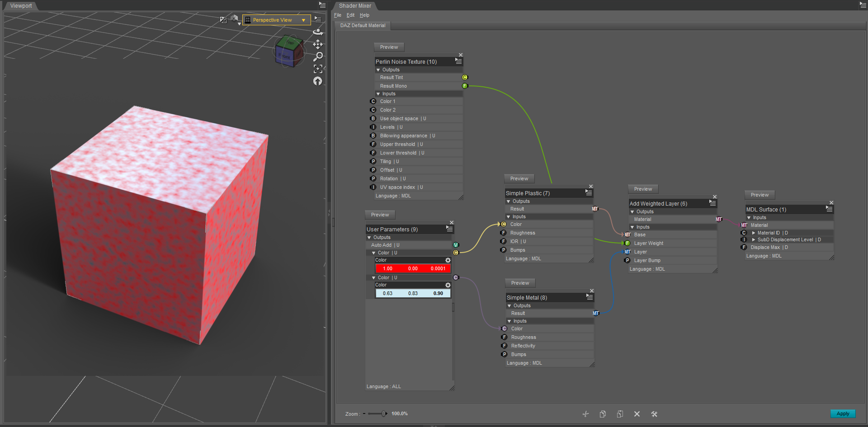Click the tools icon in the Shader Mixer toolbar
The width and height of the screenshot is (868, 427).
pyautogui.click(x=654, y=414)
